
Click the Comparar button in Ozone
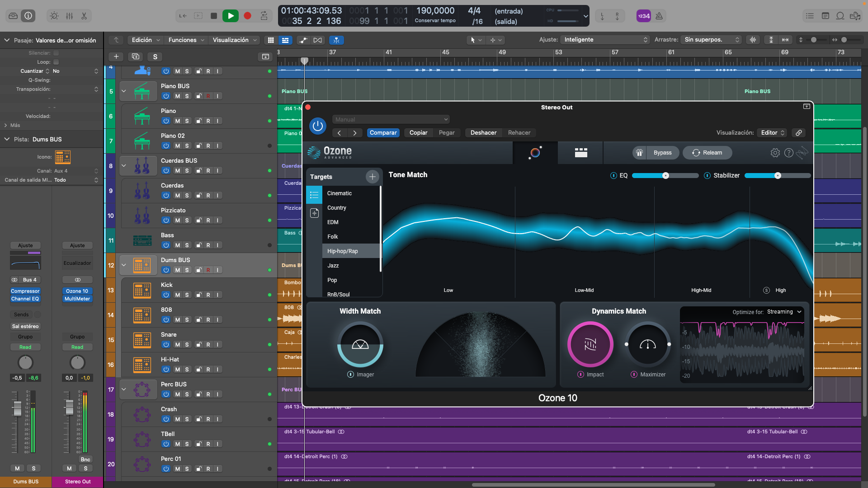pos(383,132)
